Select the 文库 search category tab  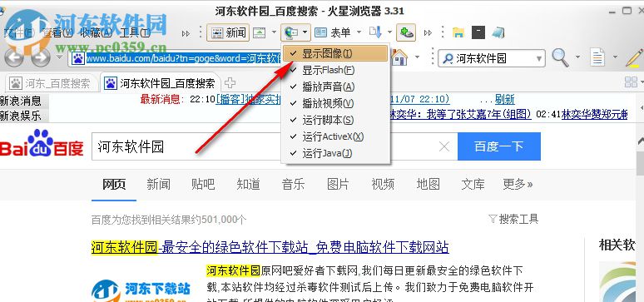click(473, 184)
